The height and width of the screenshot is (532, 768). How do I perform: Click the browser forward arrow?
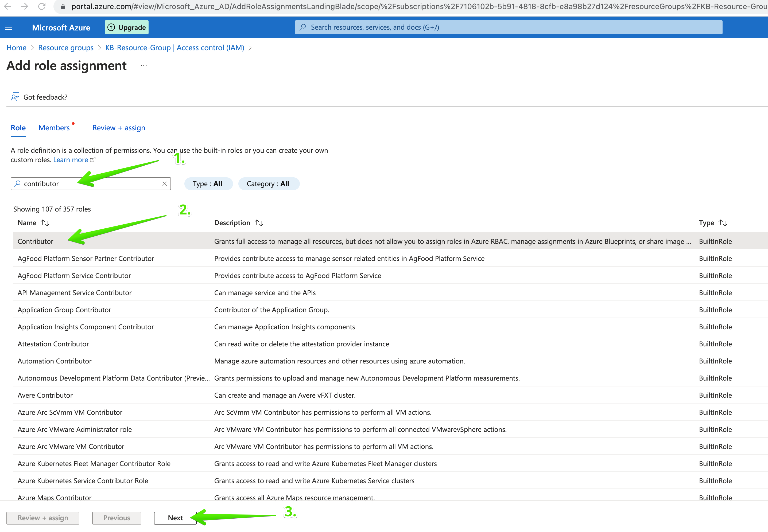point(24,6)
